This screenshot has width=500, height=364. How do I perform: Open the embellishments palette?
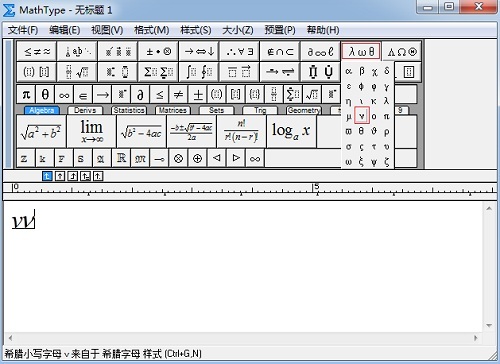point(118,51)
